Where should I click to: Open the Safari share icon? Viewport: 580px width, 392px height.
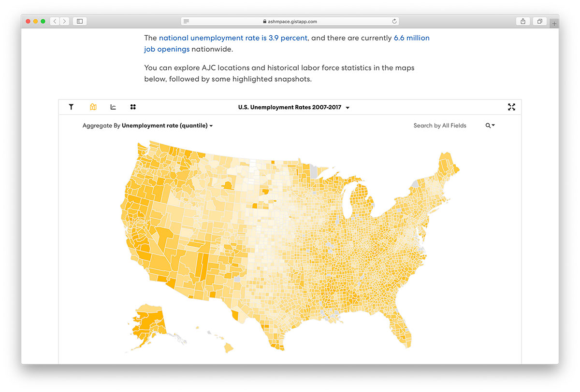click(522, 21)
